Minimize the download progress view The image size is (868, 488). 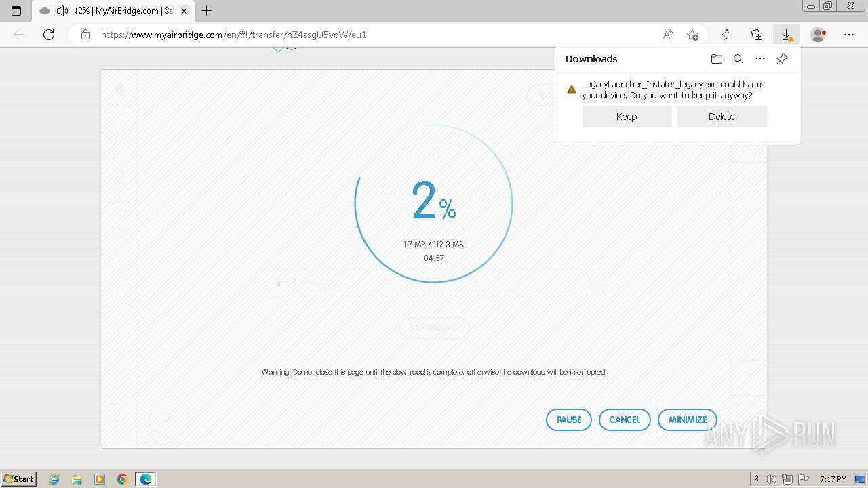coord(688,420)
